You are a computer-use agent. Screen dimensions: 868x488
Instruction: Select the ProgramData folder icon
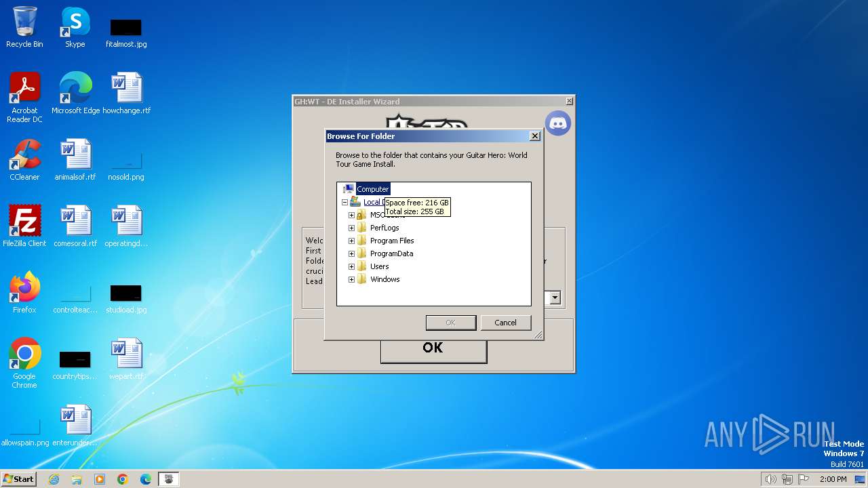click(362, 253)
